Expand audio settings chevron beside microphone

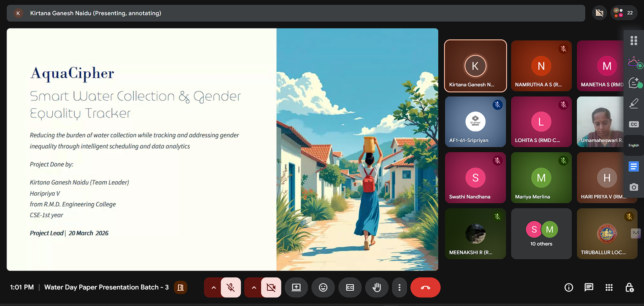click(214, 287)
